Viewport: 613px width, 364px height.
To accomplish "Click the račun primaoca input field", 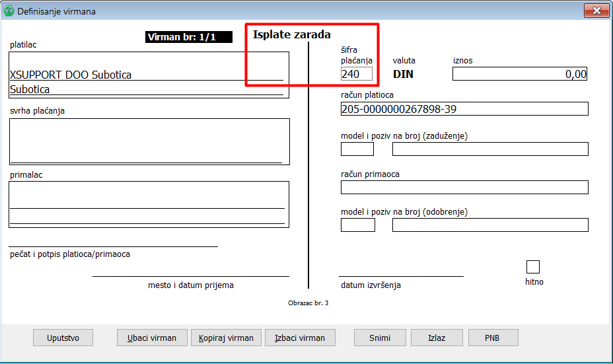I will [464, 187].
